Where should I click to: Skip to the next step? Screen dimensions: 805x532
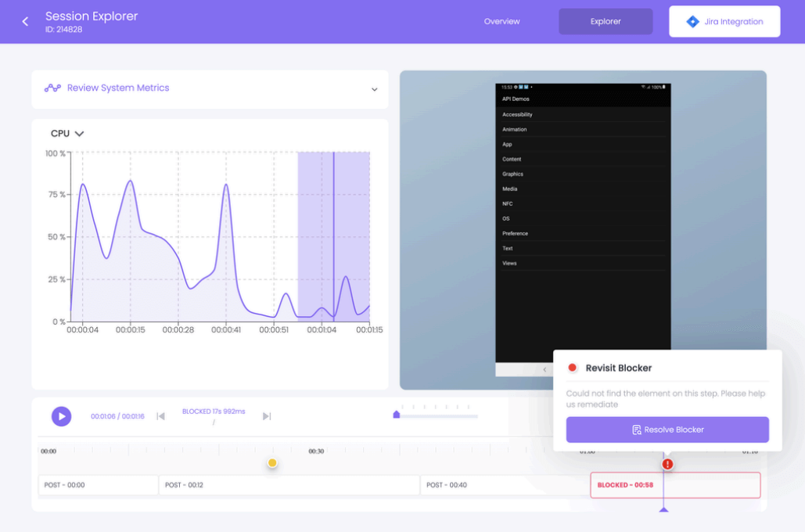coord(267,416)
